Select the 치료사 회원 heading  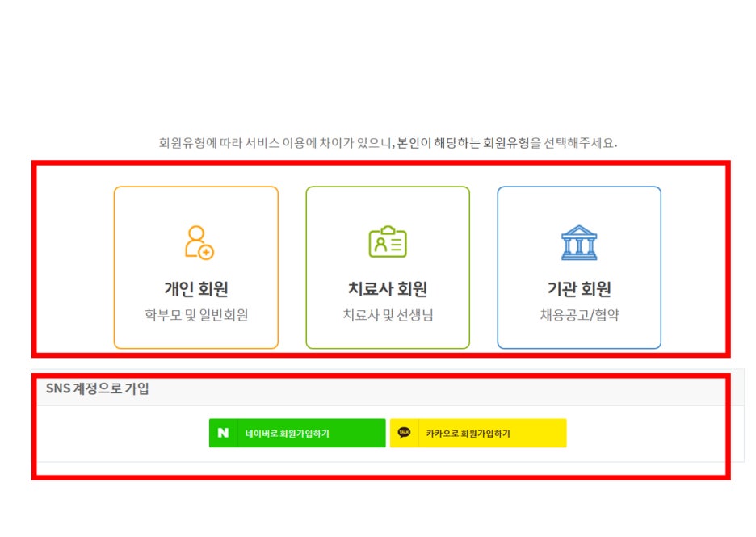point(388,289)
